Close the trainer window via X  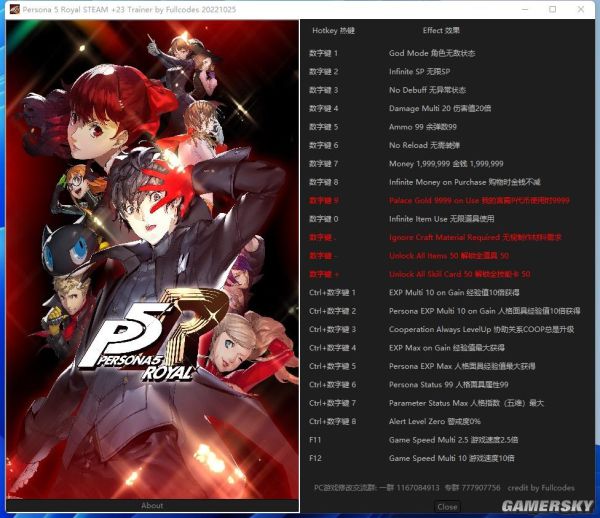(580, 9)
